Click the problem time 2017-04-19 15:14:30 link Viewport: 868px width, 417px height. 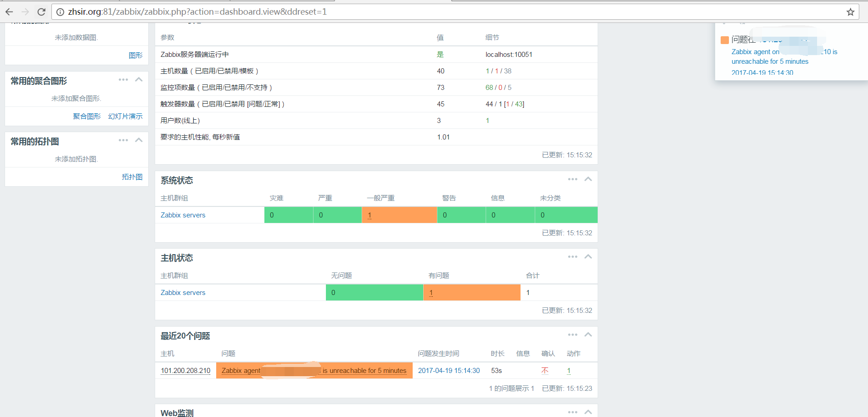point(448,371)
